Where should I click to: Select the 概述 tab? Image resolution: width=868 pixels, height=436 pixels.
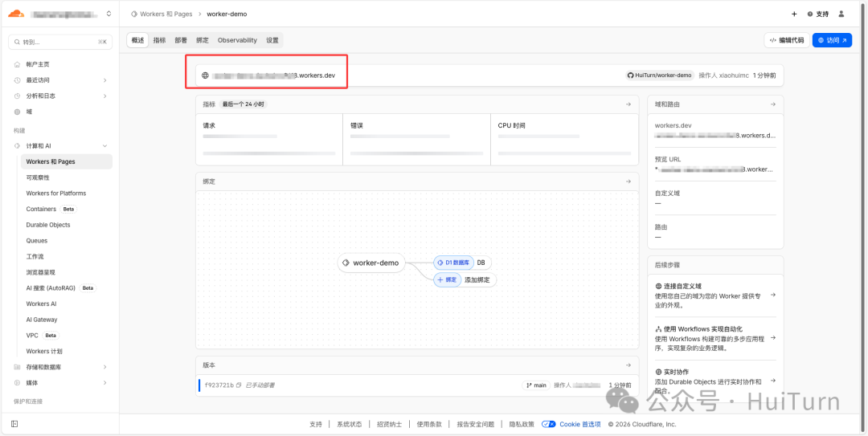pyautogui.click(x=138, y=40)
